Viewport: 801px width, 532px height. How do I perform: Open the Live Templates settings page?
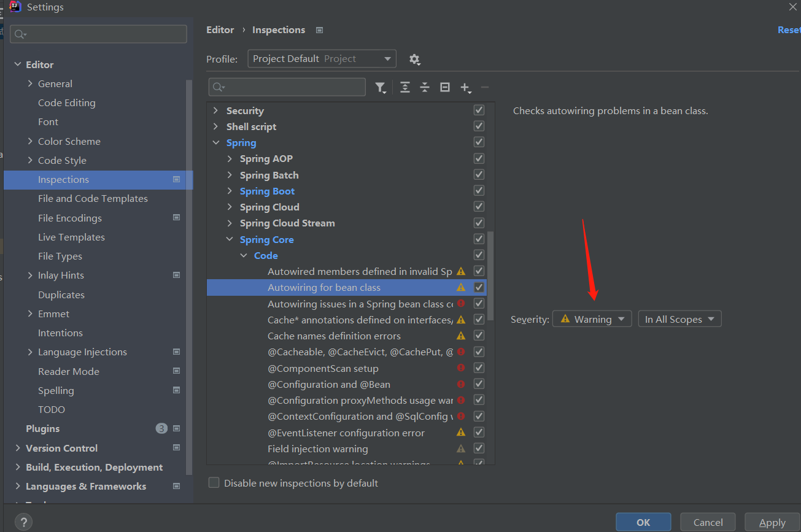[x=71, y=237]
